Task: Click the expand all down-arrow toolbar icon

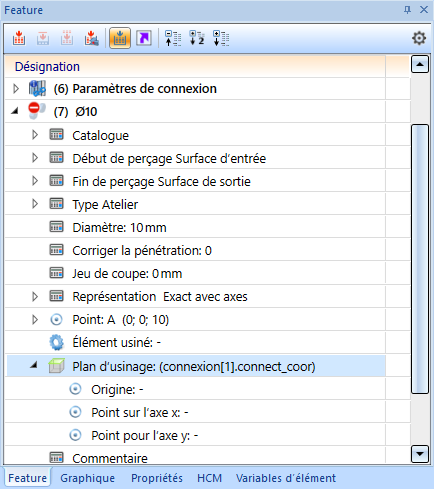Action: (221, 38)
